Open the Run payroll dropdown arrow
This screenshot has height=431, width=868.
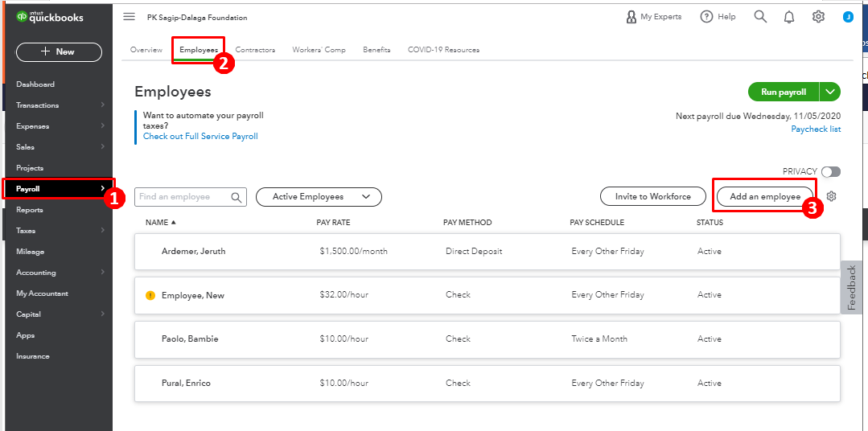point(830,92)
